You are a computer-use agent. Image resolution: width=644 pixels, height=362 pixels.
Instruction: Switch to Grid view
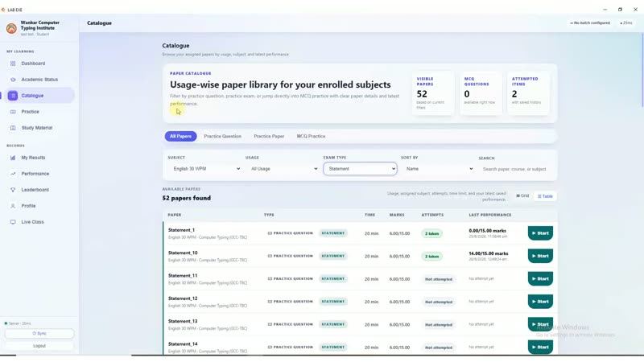tap(522, 195)
